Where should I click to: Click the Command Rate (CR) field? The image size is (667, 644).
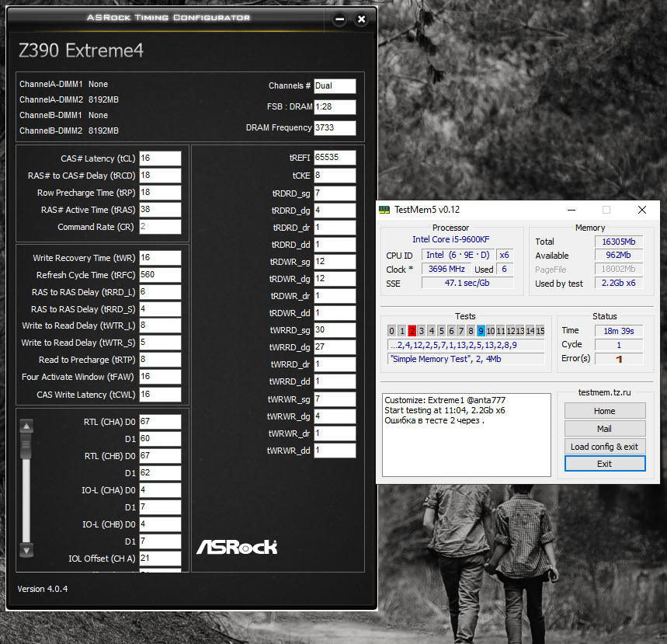[161, 226]
